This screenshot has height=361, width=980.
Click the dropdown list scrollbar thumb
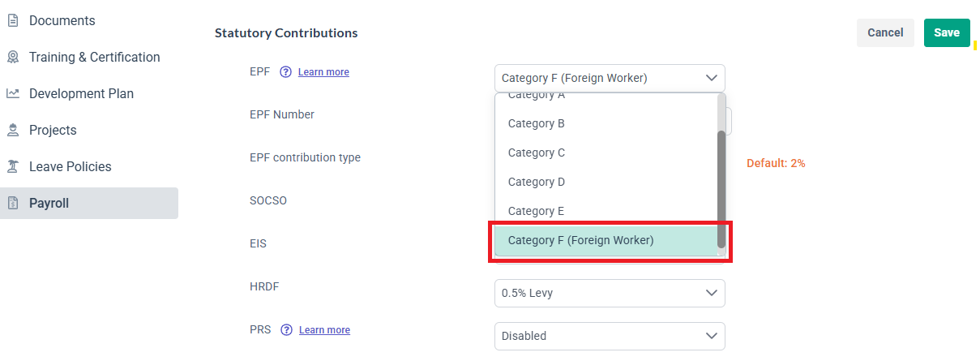click(x=721, y=188)
